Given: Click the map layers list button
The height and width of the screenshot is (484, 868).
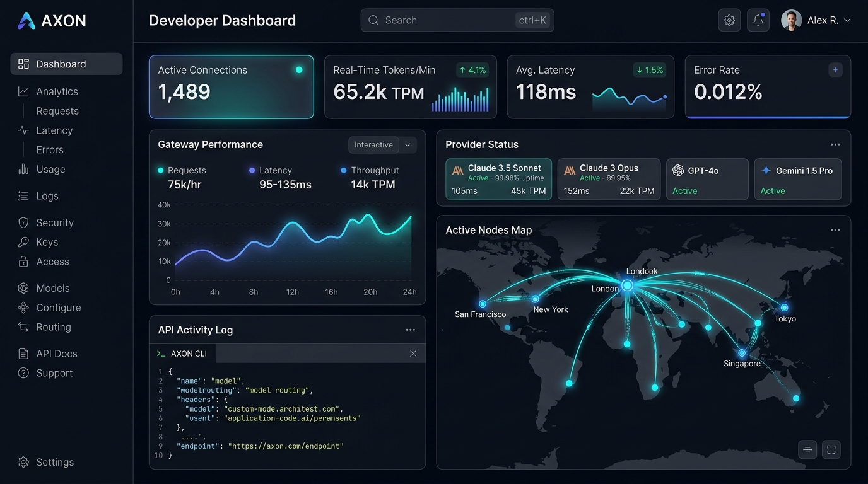Looking at the screenshot, I should [807, 449].
